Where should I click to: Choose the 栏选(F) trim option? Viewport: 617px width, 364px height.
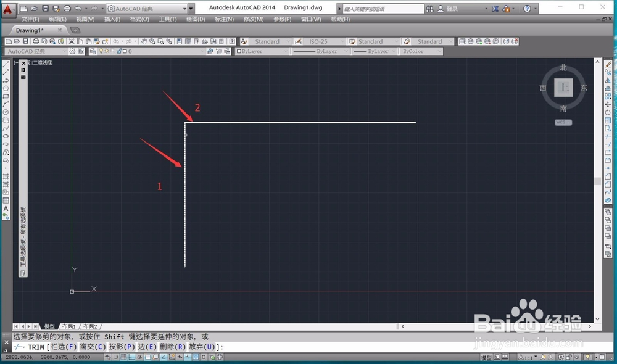point(64,347)
